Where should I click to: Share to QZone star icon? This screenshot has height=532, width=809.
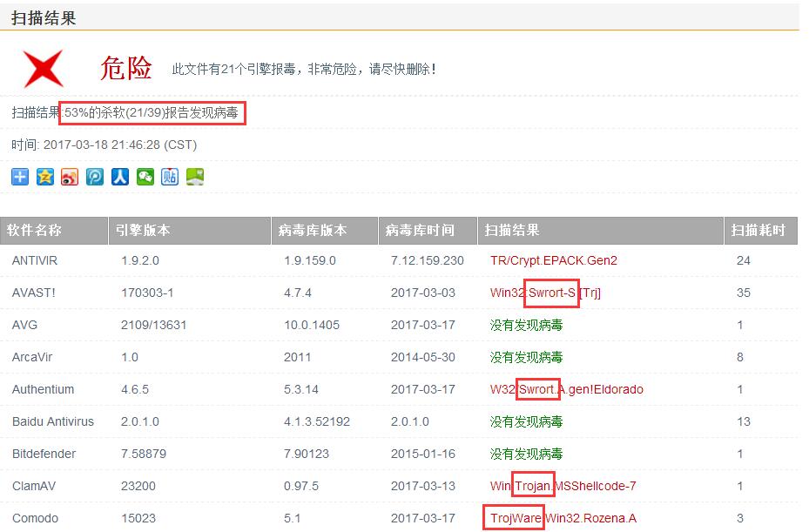click(45, 177)
